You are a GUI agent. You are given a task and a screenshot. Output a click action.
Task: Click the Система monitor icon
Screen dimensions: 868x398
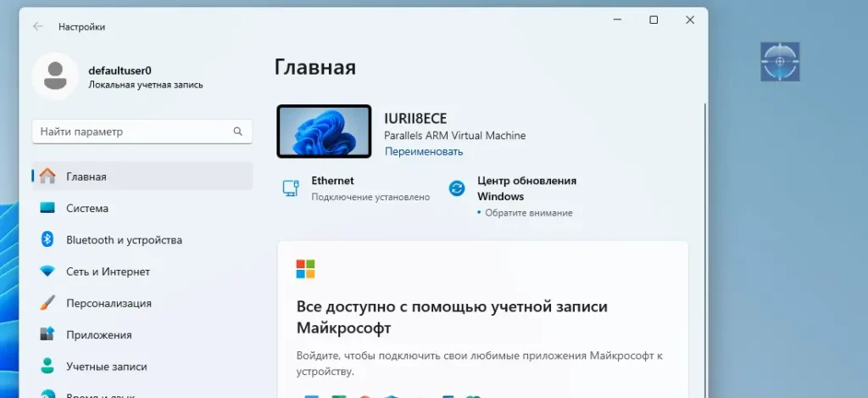47,208
